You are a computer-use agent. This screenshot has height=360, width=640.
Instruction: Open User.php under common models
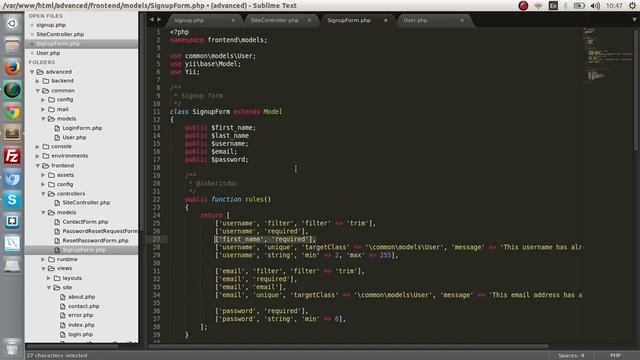coord(74,138)
